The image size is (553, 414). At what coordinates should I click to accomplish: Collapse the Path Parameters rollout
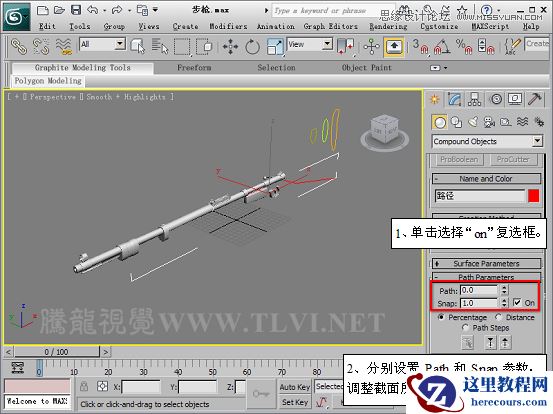click(x=486, y=277)
